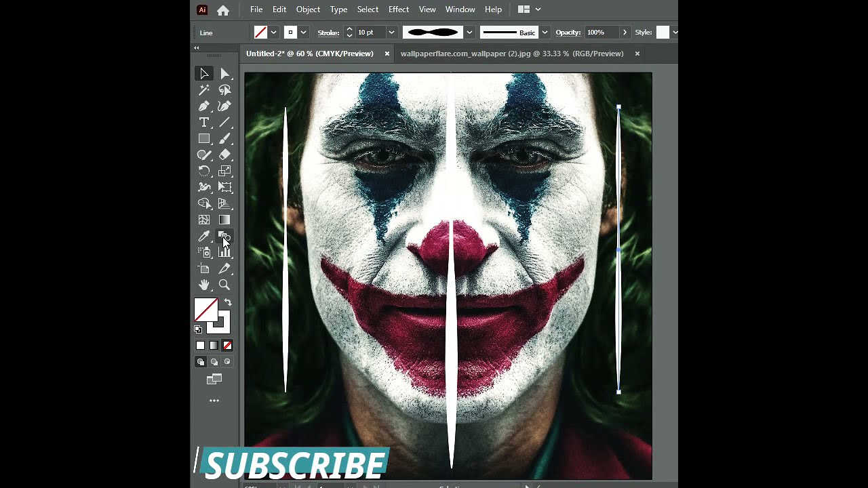Switch to Draw Behind mode

[x=214, y=362]
